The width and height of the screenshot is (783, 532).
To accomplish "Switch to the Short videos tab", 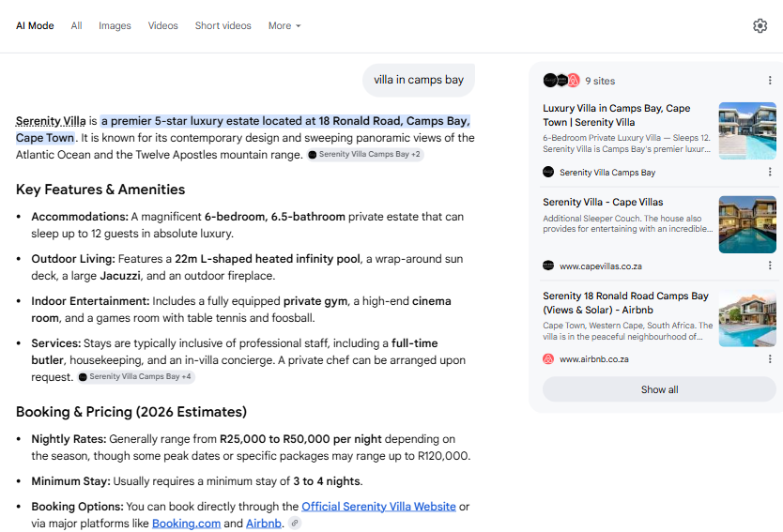I will 223,25.
